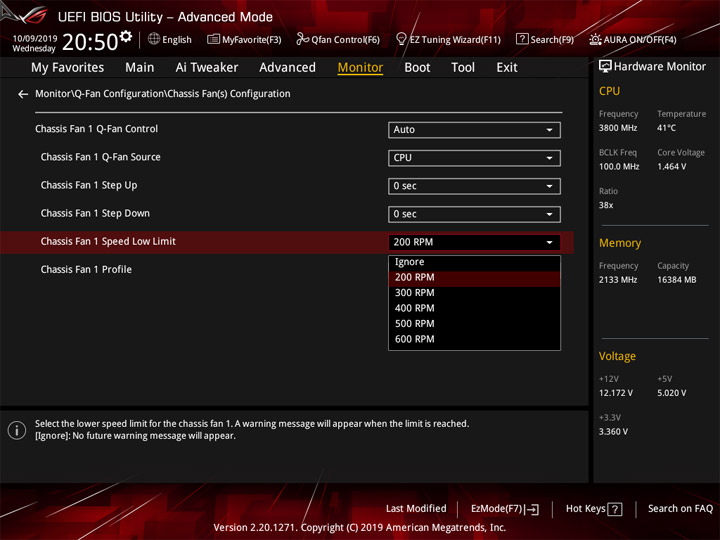Open MyFavorite(F3) menu

(x=244, y=39)
